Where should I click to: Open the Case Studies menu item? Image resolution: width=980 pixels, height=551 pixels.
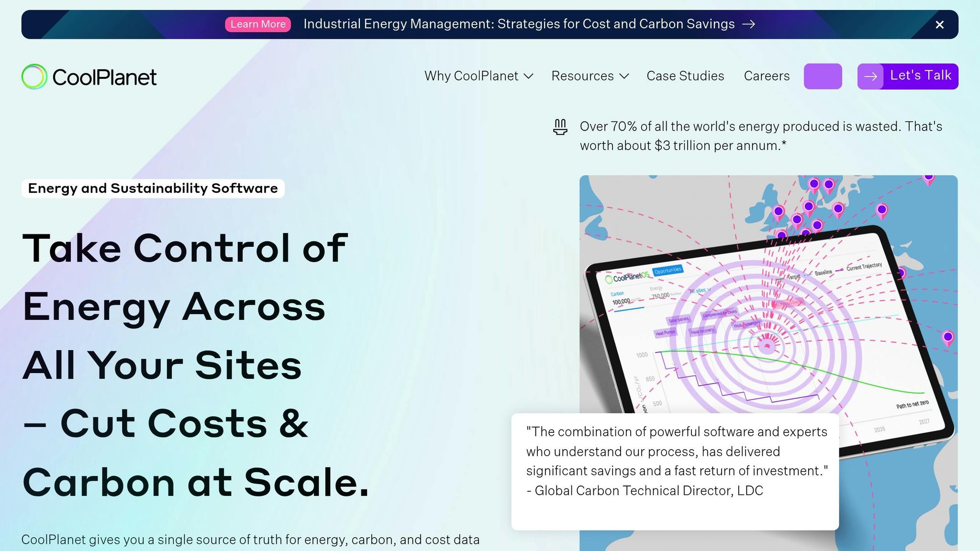coord(685,76)
